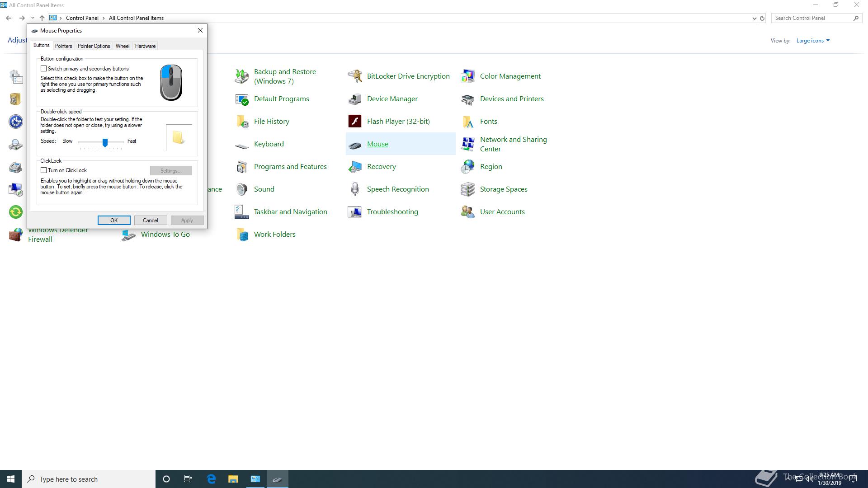This screenshot has width=868, height=488.
Task: Click Taskbar and Navigation icon
Action: click(242, 212)
